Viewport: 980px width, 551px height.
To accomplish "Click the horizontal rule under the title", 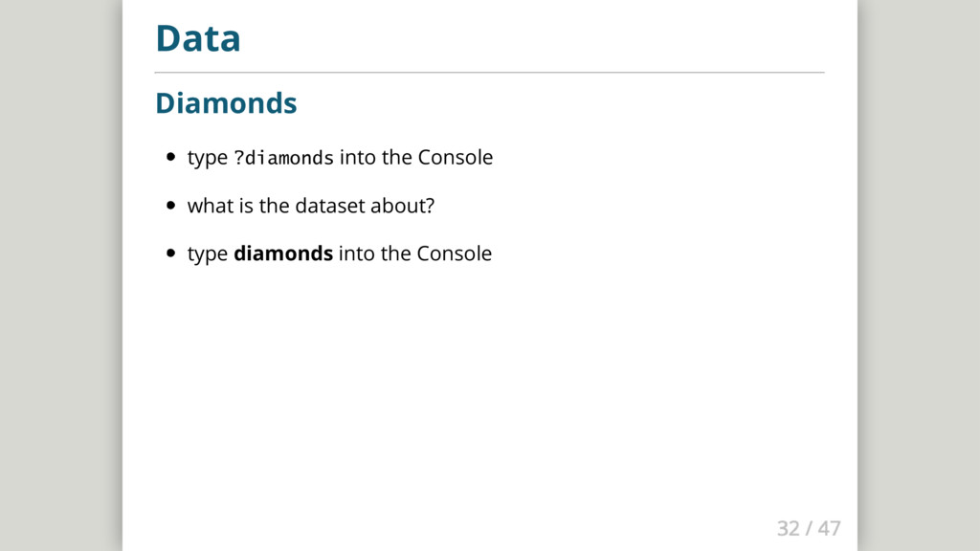I will tap(489, 73).
